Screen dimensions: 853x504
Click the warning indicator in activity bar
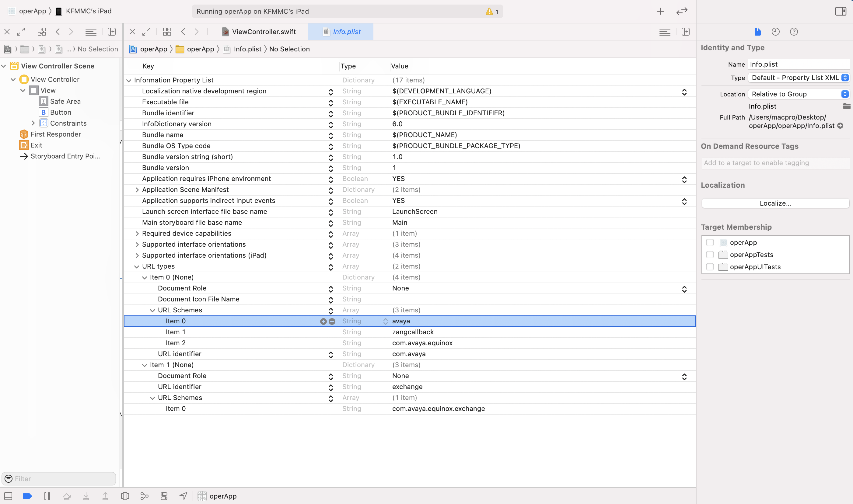(x=492, y=11)
